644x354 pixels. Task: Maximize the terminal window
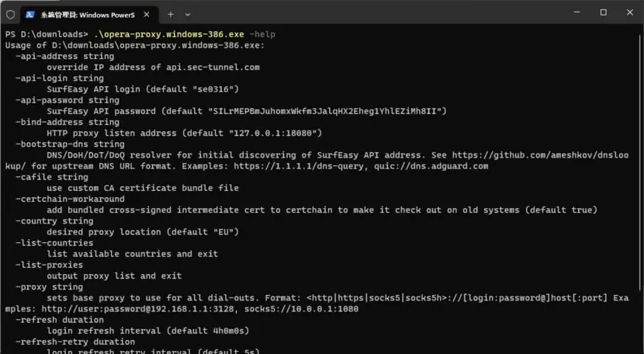pyautogui.click(x=604, y=12)
